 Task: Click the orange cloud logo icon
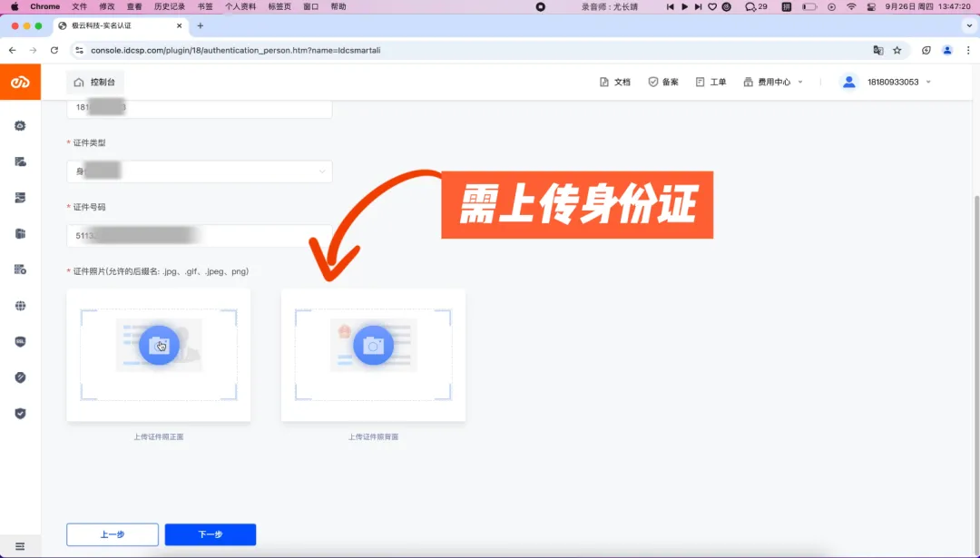pyautogui.click(x=20, y=82)
